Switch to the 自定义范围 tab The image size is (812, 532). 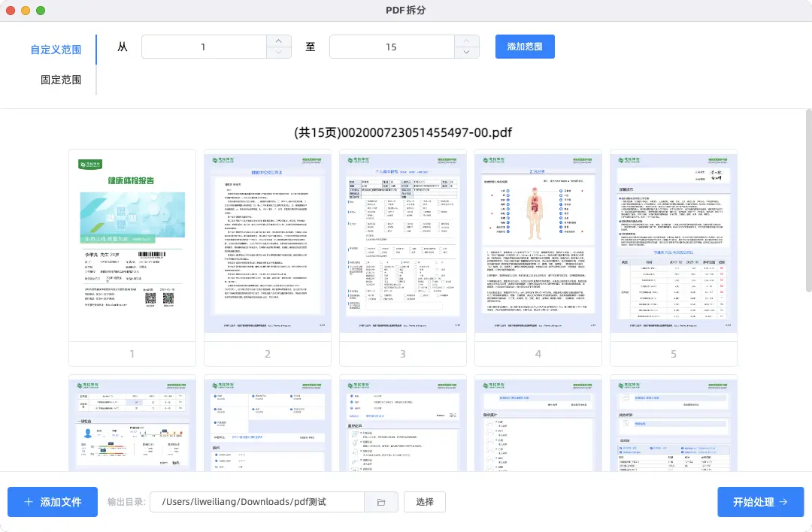coord(56,50)
